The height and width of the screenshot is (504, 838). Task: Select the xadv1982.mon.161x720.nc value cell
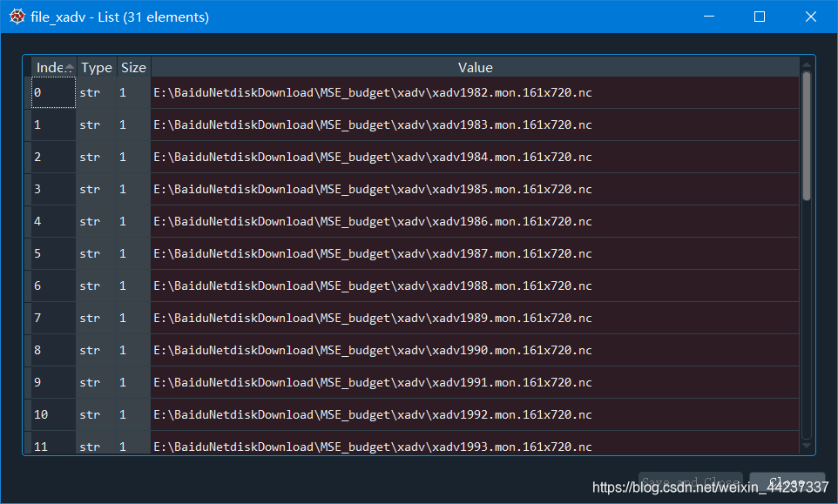coord(475,92)
